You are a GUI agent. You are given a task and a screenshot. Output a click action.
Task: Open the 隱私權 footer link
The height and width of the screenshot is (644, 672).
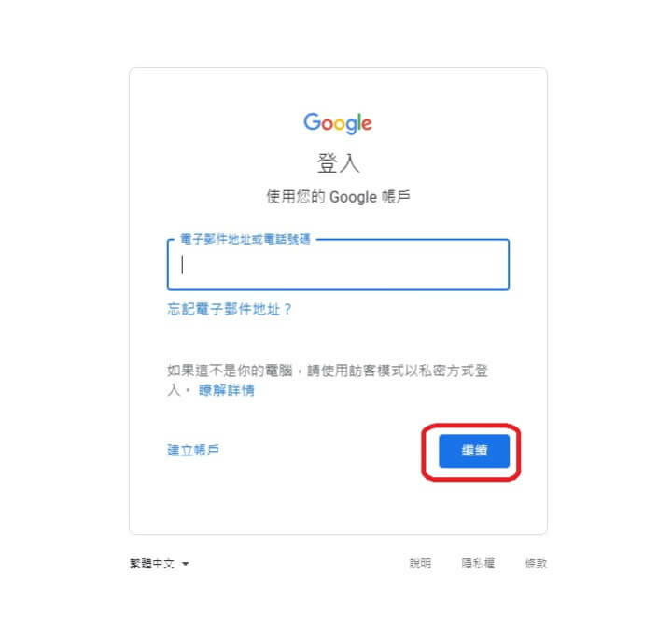(x=478, y=563)
